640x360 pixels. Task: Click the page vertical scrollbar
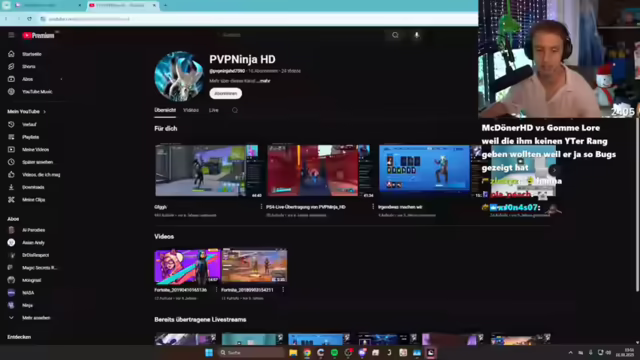pyautogui.click(x=637, y=204)
